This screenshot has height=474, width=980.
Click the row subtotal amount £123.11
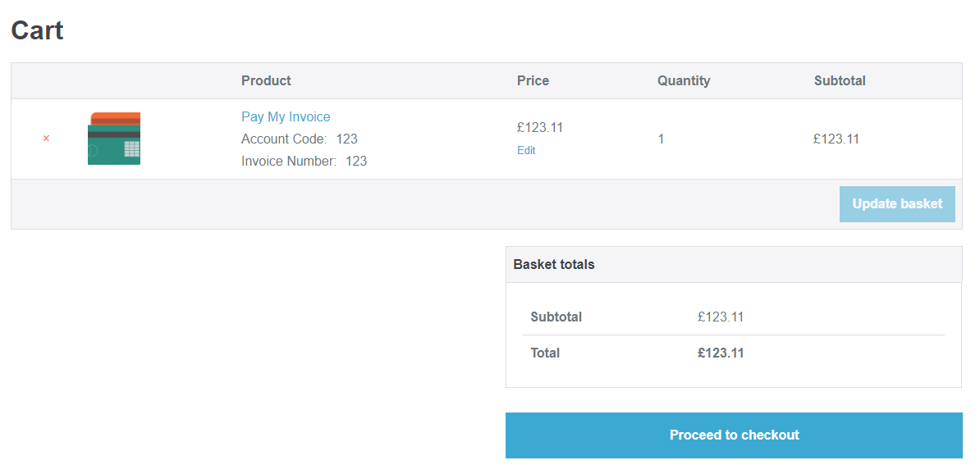836,139
